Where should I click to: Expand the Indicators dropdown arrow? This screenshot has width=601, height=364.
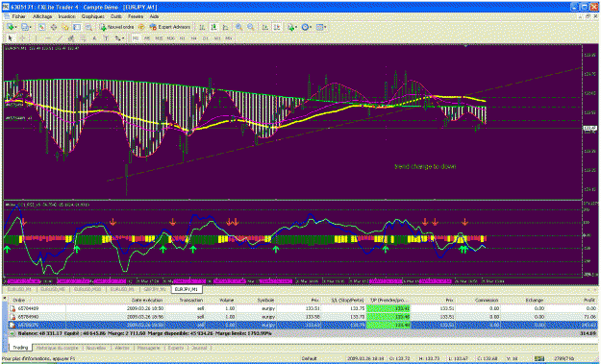coord(296,28)
